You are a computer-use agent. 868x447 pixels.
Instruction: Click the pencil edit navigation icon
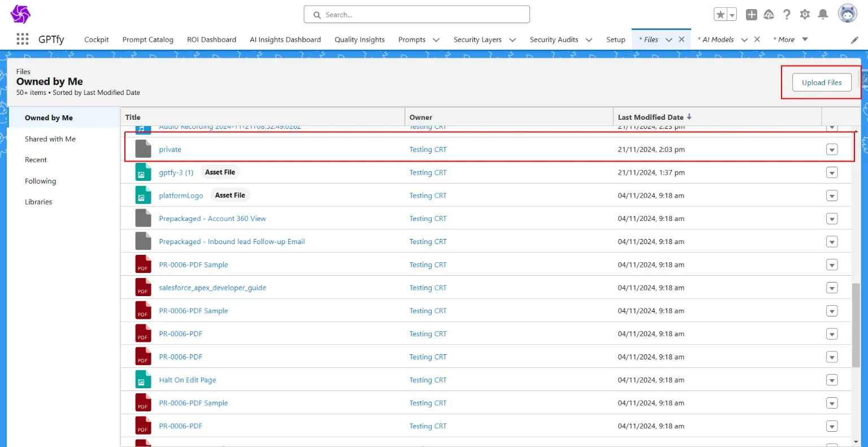point(854,40)
